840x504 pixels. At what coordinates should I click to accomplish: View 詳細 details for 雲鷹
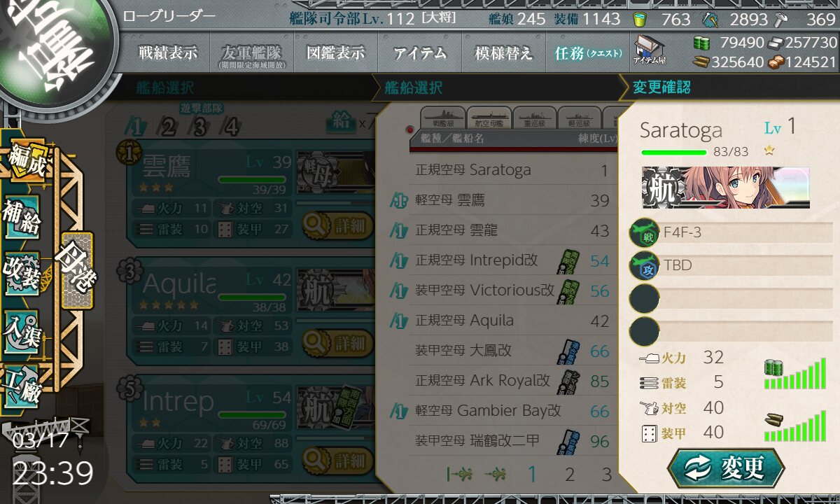point(337,225)
